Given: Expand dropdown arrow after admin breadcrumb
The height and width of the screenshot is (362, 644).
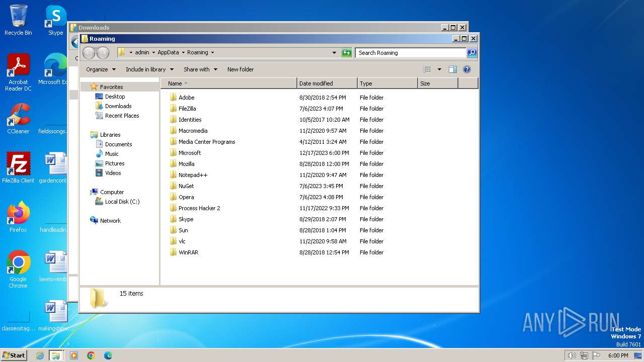Looking at the screenshot, I should [153, 52].
